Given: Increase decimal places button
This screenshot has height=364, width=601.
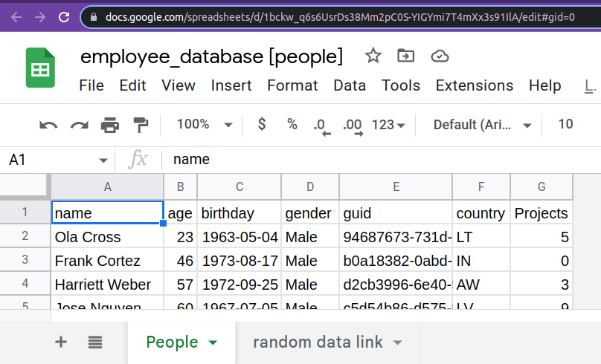Looking at the screenshot, I should pos(353,126).
